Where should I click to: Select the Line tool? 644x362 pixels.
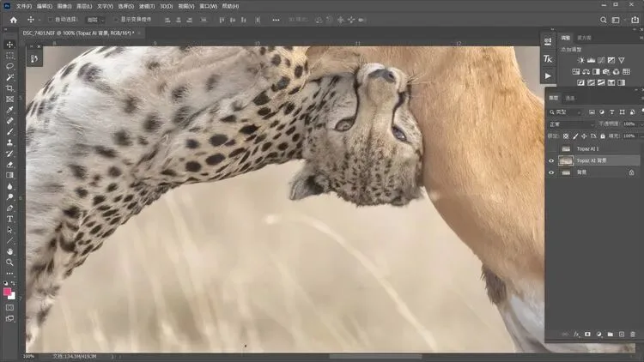coord(9,240)
